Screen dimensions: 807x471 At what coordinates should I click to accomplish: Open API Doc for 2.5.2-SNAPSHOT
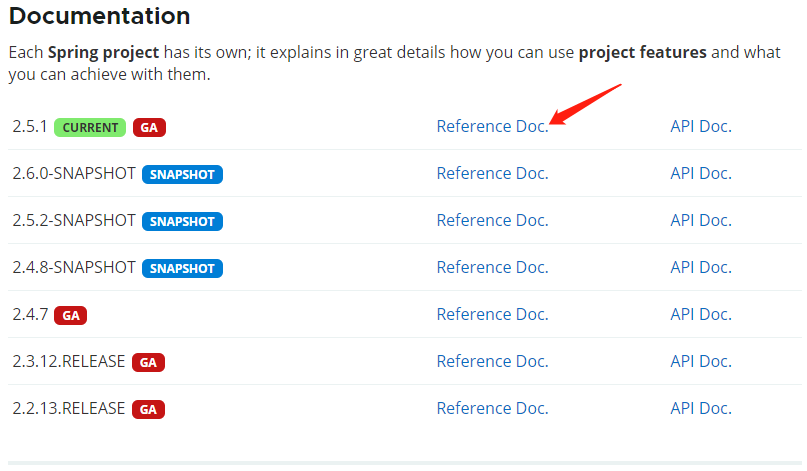700,221
